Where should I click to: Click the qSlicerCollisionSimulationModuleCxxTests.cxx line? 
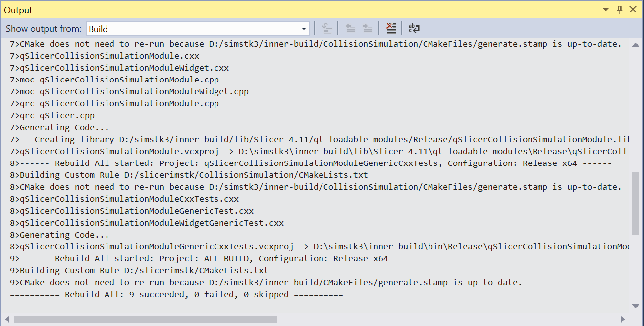click(x=129, y=199)
